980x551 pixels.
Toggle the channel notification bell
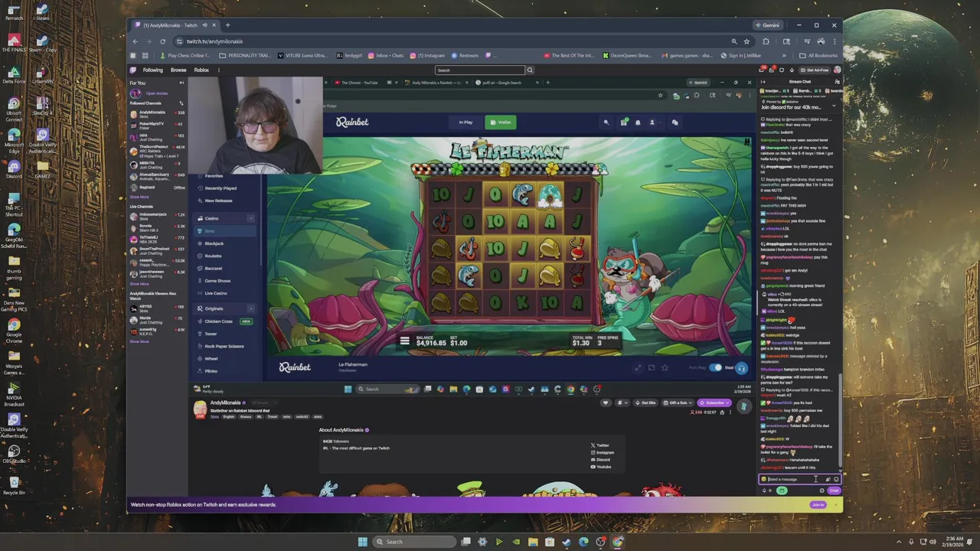(622, 403)
